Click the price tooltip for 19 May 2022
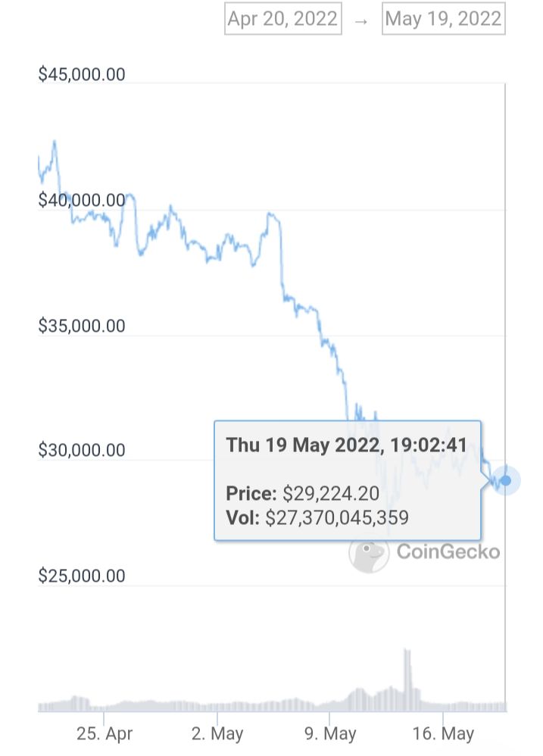Image resolution: width=543 pixels, height=756 pixels. 348,481
